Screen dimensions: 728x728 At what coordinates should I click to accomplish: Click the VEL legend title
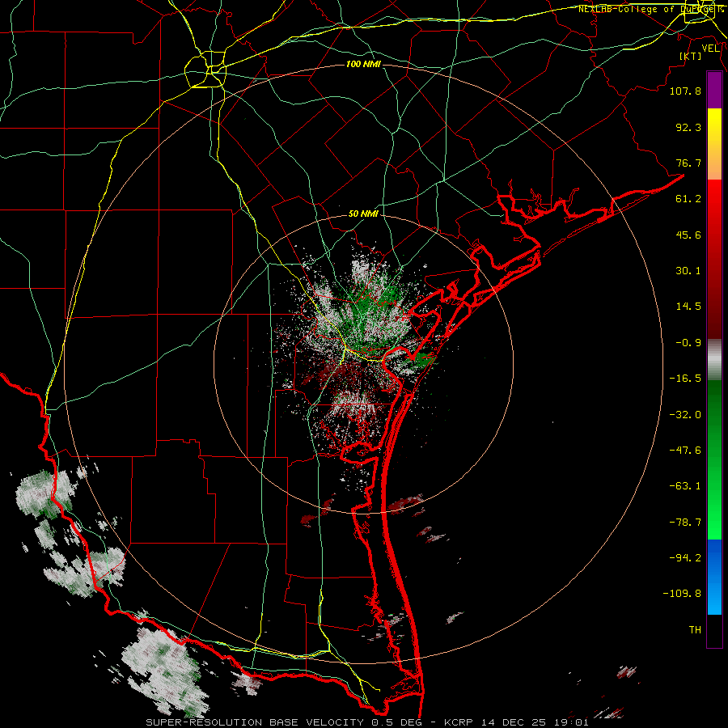(x=710, y=49)
